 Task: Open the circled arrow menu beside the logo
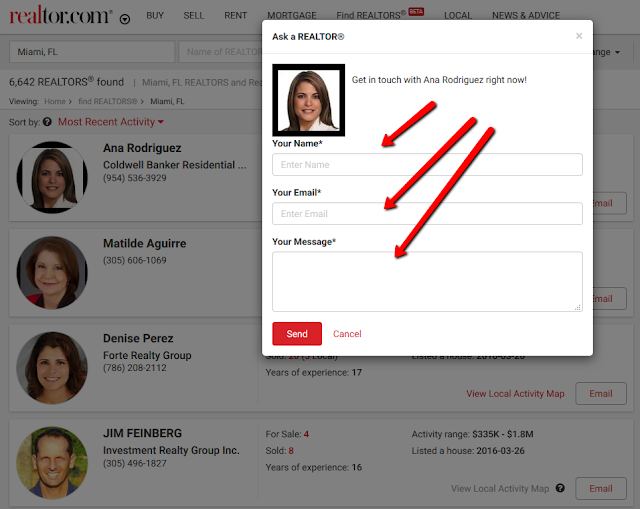[x=125, y=19]
